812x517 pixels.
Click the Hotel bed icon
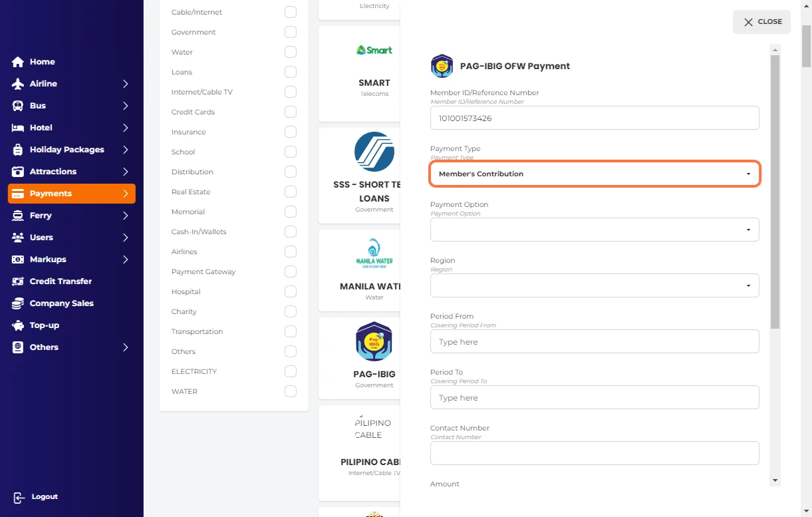tap(18, 128)
